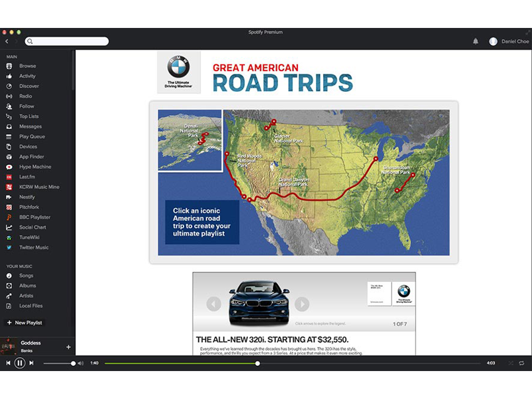Open the Browse section icon
532x399 pixels.
[x=9, y=66]
